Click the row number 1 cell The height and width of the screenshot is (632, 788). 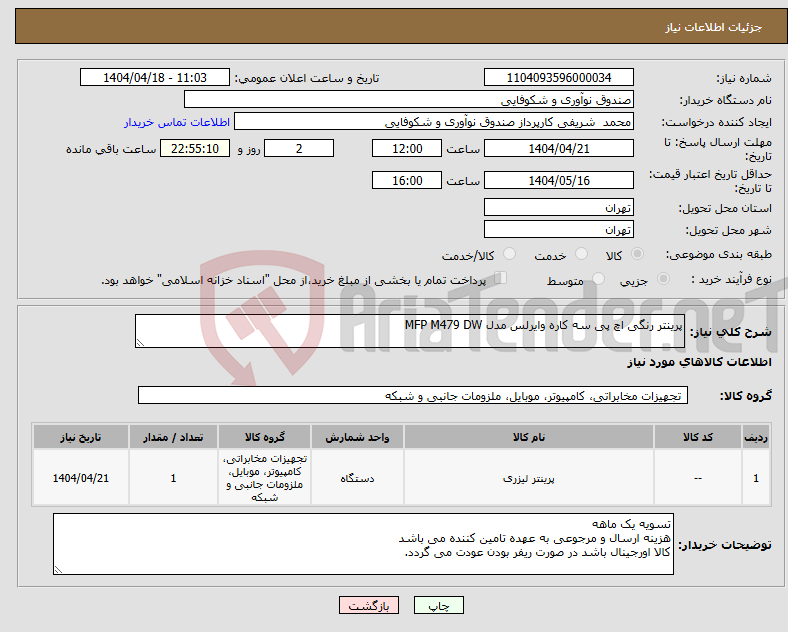(x=756, y=478)
